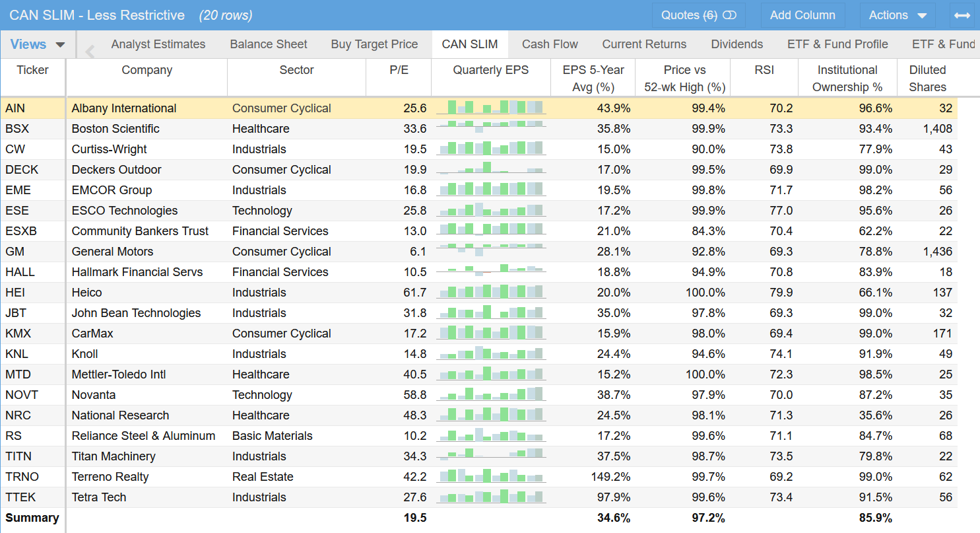Click Real Estate sector for TRNO

[263, 477]
